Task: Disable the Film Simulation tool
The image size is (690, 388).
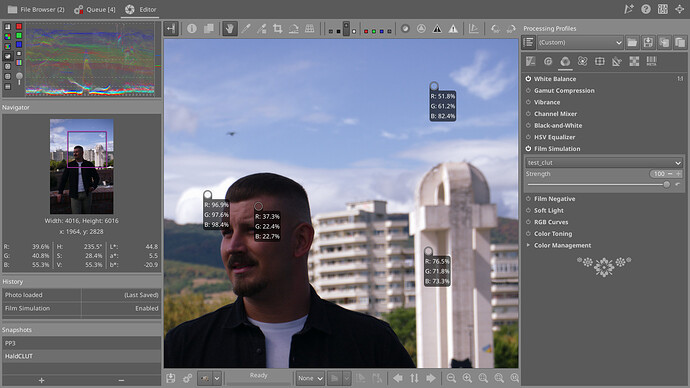Action: point(528,149)
